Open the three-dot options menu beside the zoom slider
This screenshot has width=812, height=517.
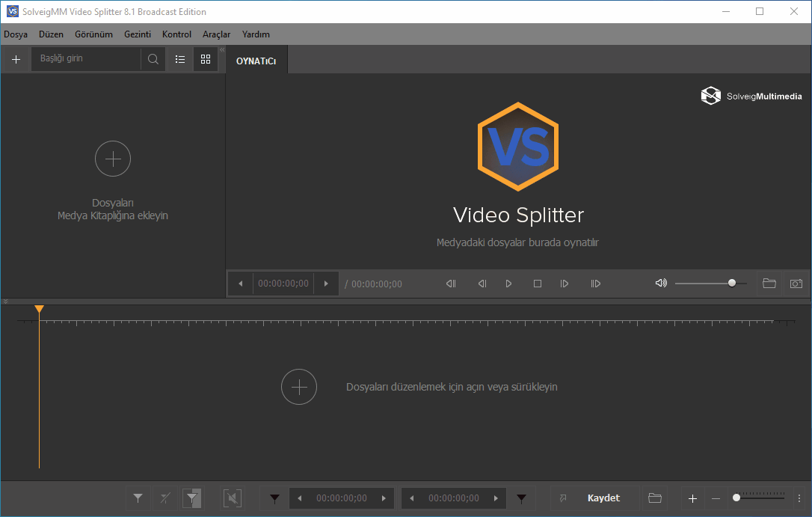click(799, 498)
